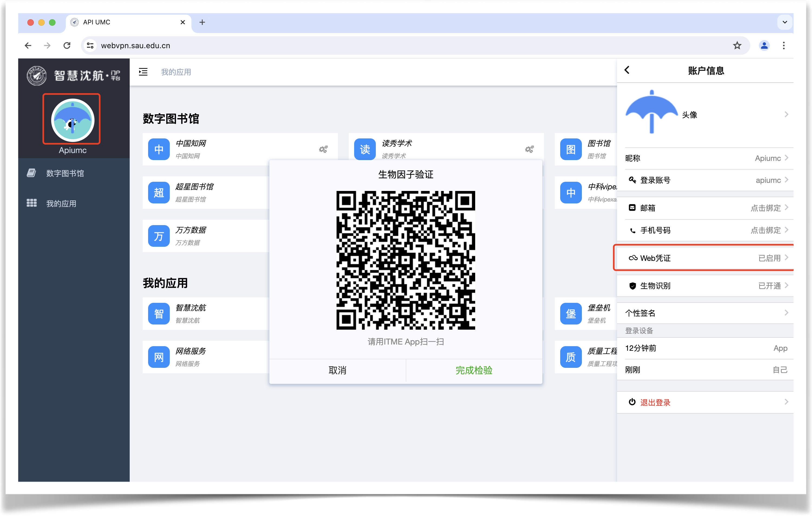Click the settings gear on 中国知网 card
This screenshot has height=516, width=812.
coord(323,149)
